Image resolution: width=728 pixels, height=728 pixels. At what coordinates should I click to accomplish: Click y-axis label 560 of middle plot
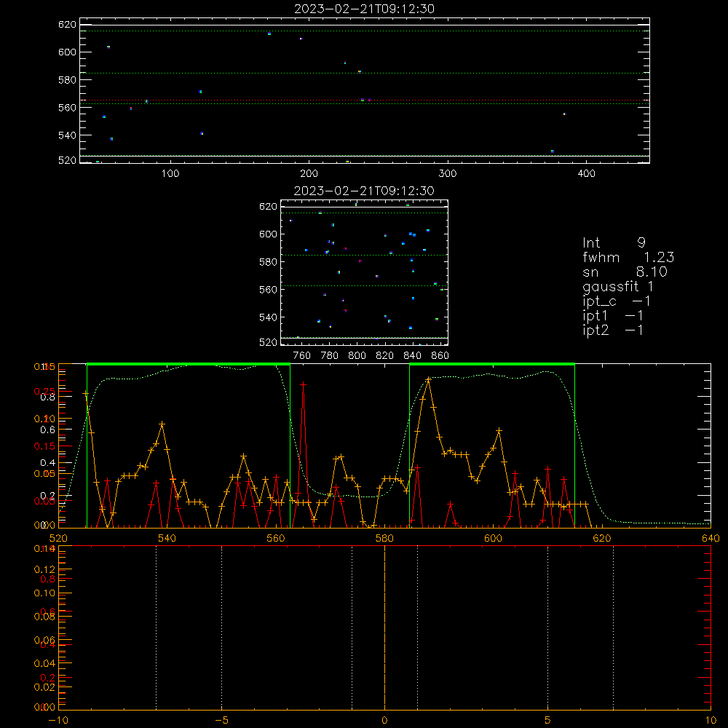pyautogui.click(x=268, y=290)
